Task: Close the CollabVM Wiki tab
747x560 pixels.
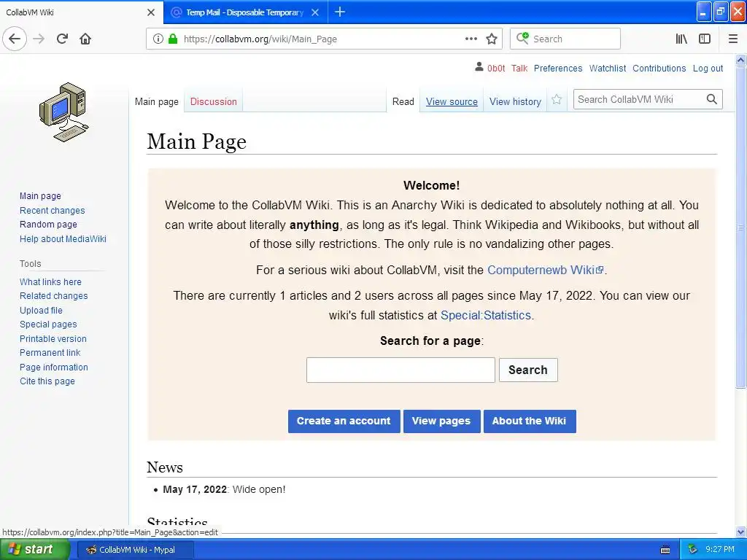Action: pos(150,12)
